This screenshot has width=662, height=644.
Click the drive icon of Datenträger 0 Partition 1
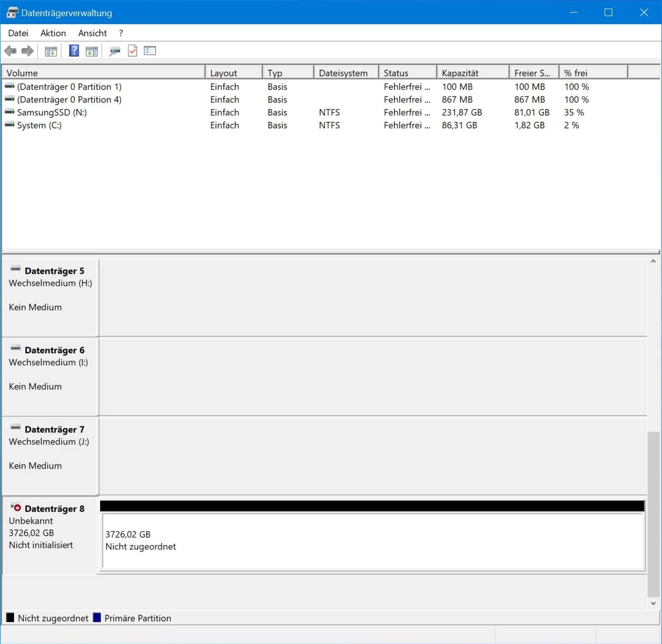pyautogui.click(x=10, y=87)
